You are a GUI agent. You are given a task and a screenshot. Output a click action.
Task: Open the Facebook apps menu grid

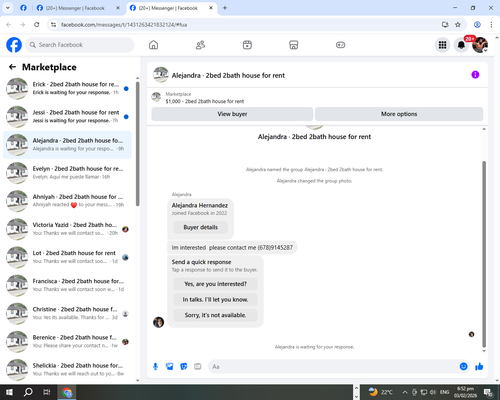[442, 45]
